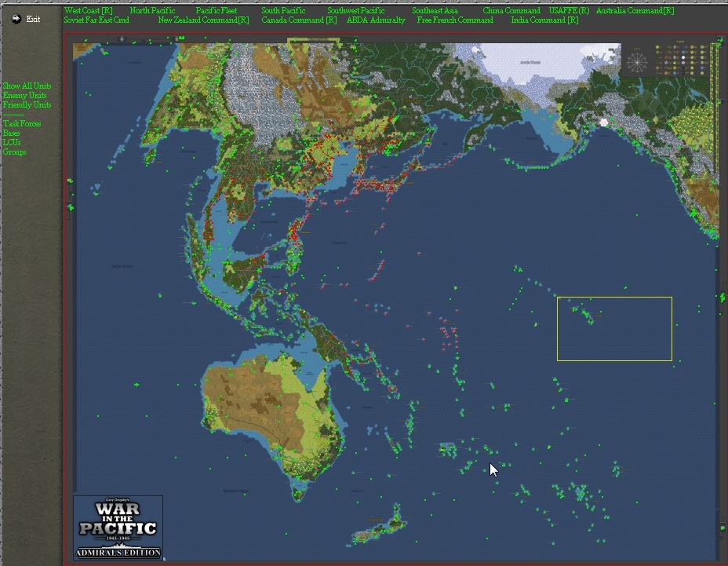The width and height of the screenshot is (728, 566).
Task: Select the Southwest Pacific command
Action: click(x=355, y=10)
